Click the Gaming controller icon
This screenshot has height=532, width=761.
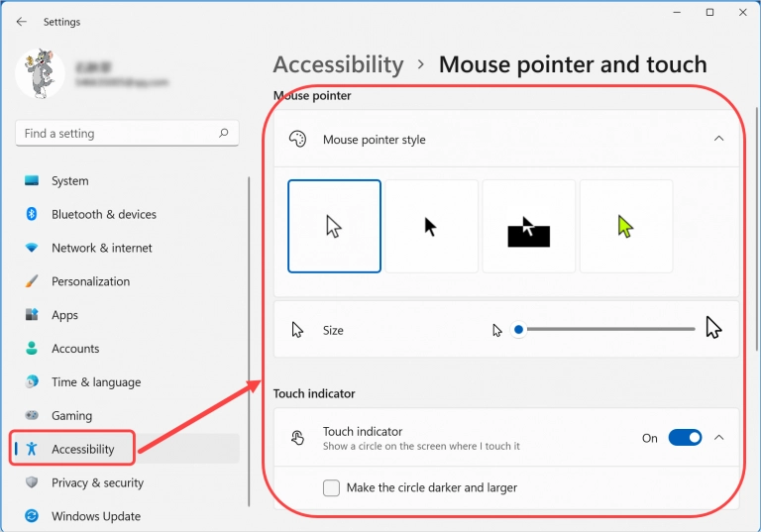coord(32,415)
